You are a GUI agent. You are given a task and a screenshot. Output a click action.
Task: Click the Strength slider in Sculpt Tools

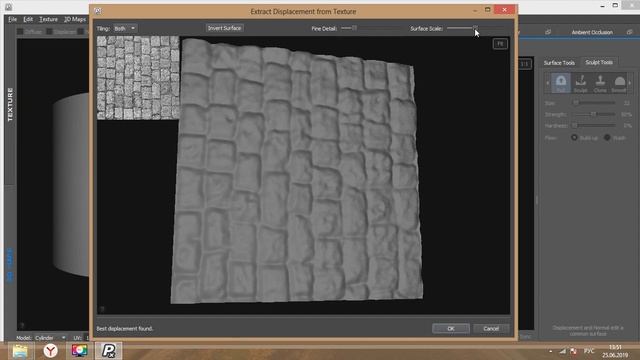(x=595, y=114)
